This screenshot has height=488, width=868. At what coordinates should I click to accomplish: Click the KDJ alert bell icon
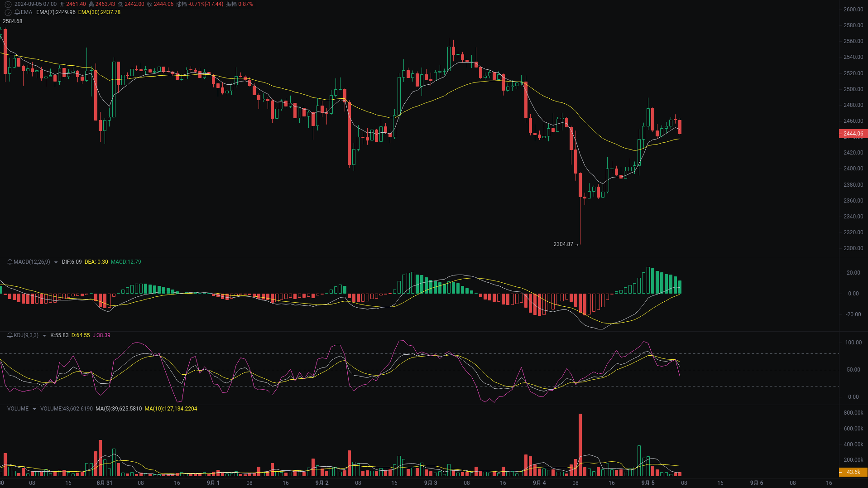[10, 335]
